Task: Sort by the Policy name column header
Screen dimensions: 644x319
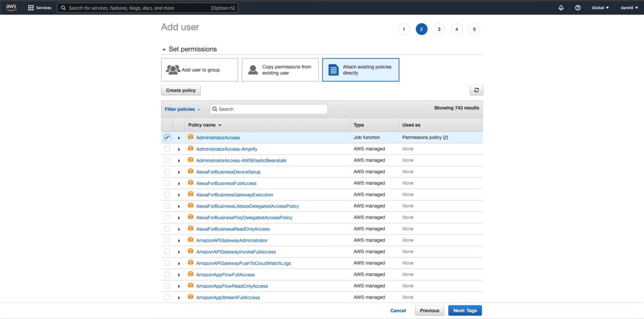Action: point(204,125)
